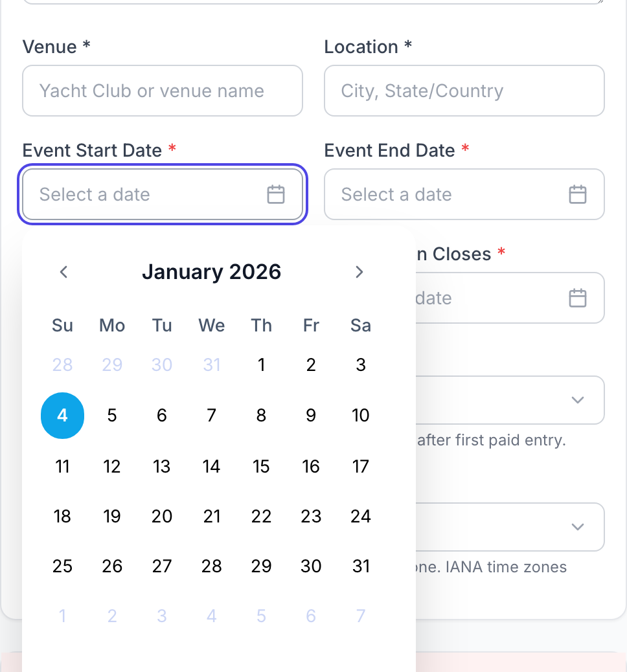
Task: Click into the Location text field
Action: pyautogui.click(x=464, y=91)
